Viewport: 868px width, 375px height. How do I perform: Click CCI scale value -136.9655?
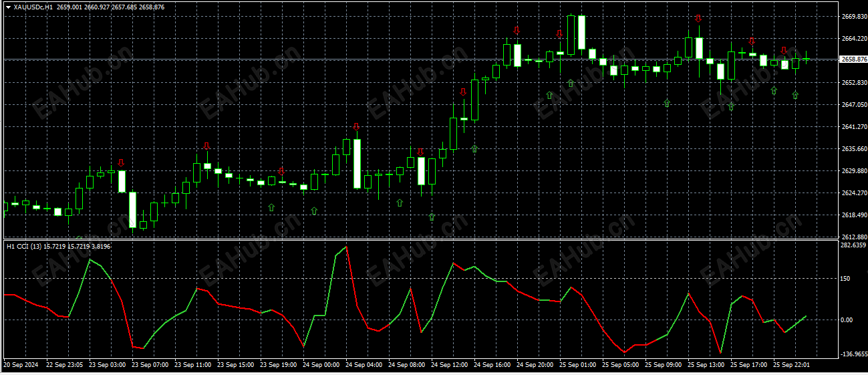pyautogui.click(x=855, y=354)
